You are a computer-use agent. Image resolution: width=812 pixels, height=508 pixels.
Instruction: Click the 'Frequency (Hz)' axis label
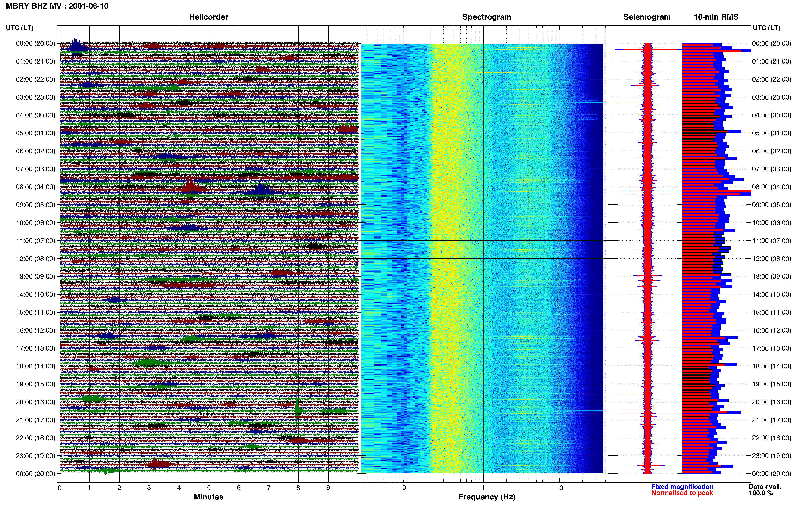[x=487, y=497]
